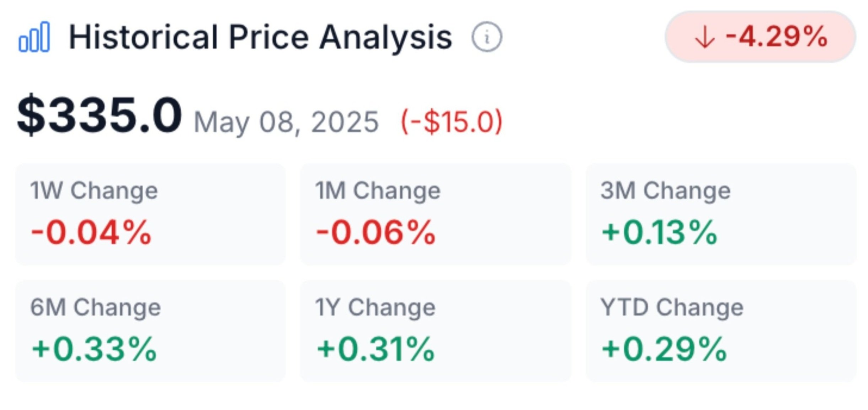
Task: Click the -4.29% change badge
Action: 760,37
